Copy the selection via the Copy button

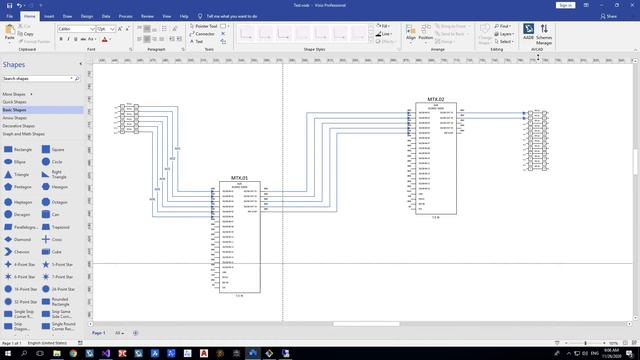pos(26,34)
